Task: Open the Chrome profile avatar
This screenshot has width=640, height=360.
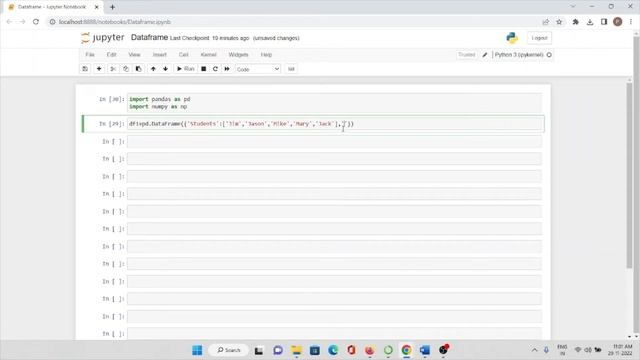Action: coord(618,22)
